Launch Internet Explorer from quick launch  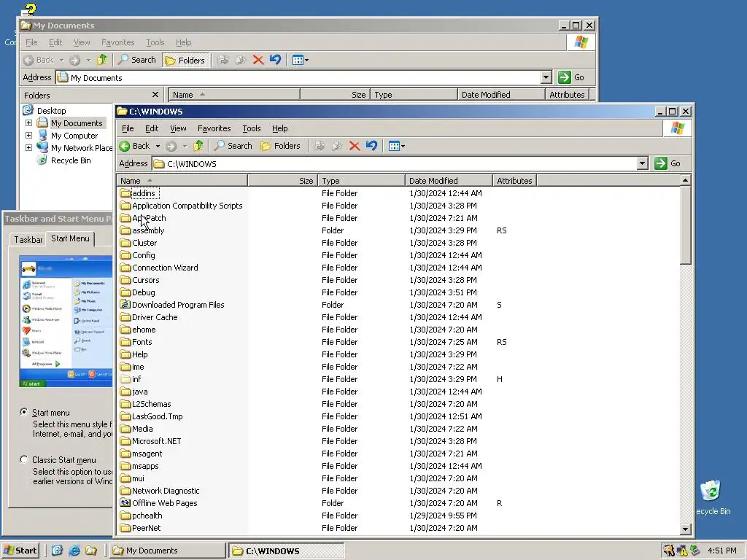[x=74, y=551]
